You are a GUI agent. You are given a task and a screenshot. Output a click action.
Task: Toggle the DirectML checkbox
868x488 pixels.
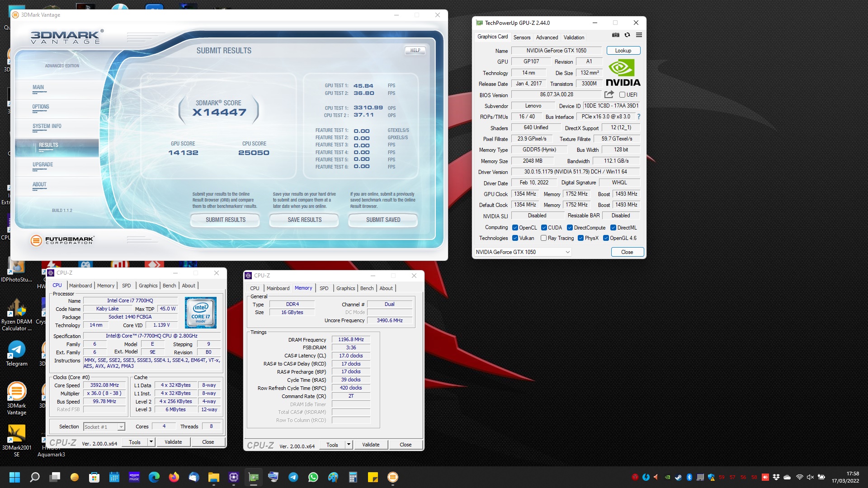point(613,228)
